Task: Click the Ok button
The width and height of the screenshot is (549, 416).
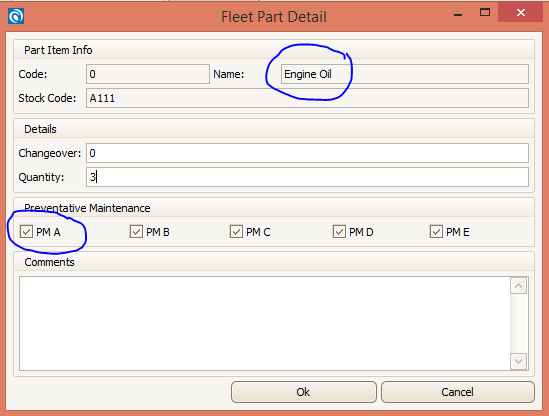Action: click(x=304, y=392)
